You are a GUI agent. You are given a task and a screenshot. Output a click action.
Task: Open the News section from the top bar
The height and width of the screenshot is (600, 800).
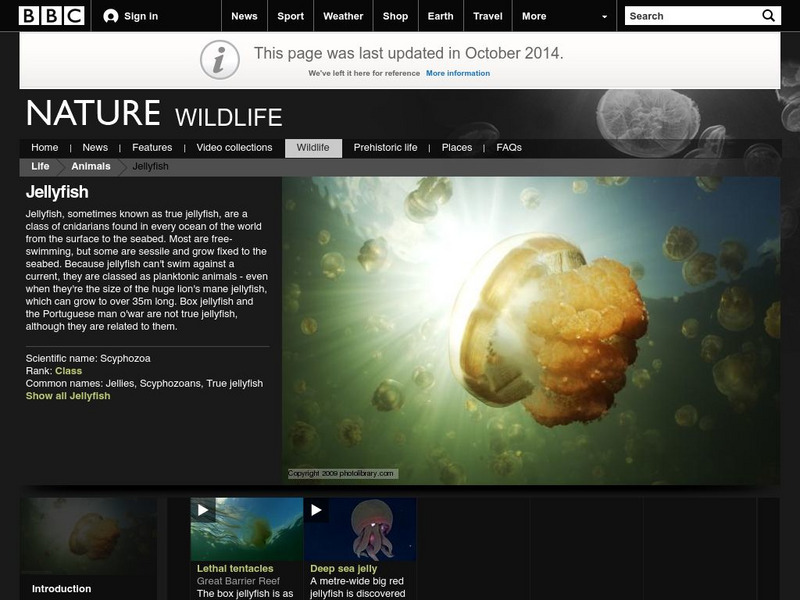click(244, 15)
